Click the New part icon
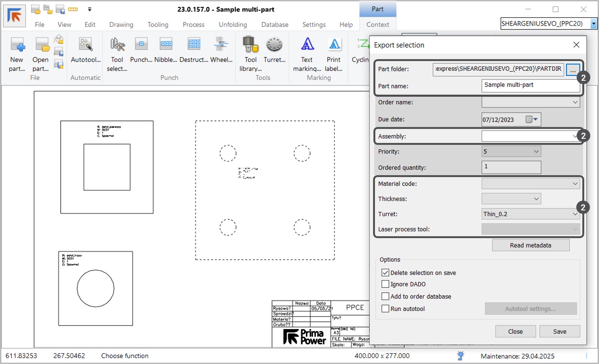The image size is (599, 364). tap(17, 45)
